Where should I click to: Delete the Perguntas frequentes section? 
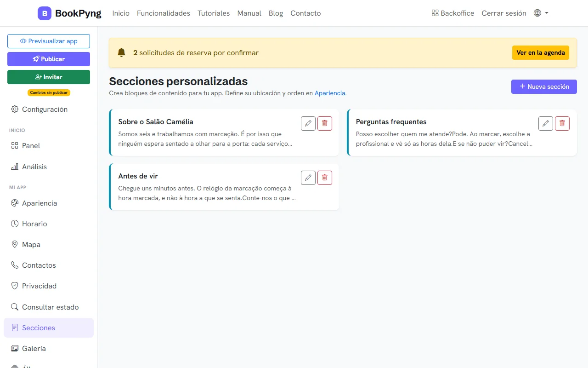click(562, 123)
